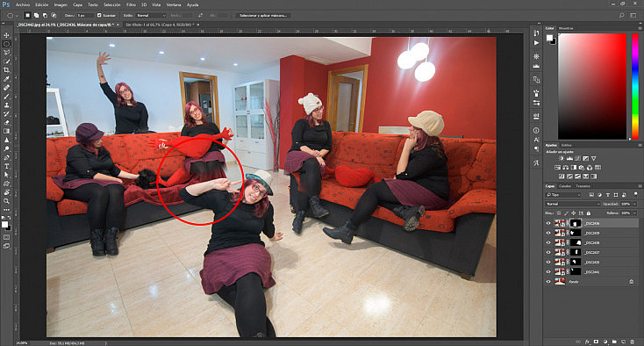Image resolution: width=644 pixels, height=346 pixels.
Task: Select the Move tool
Action: [6, 35]
